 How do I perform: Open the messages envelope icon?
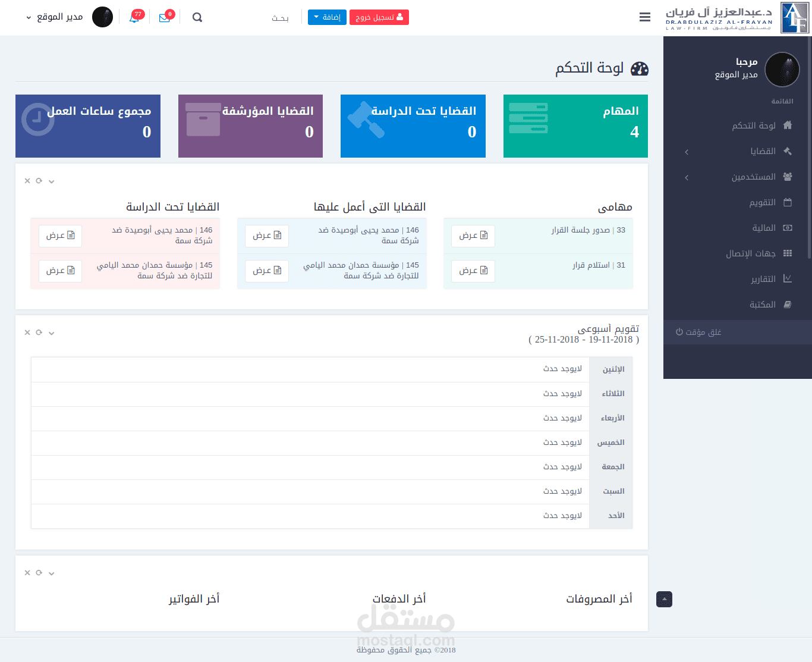tap(166, 17)
